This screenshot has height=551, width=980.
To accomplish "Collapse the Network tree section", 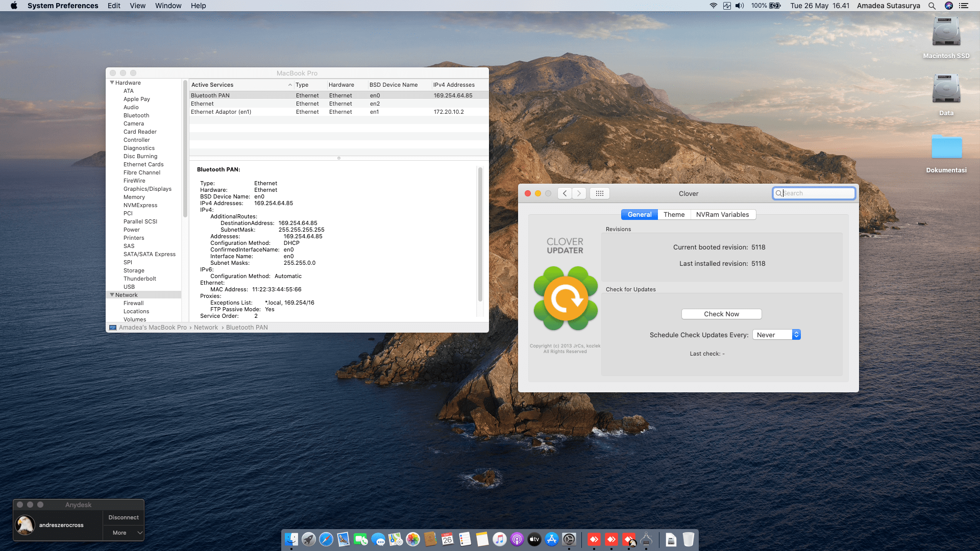I will point(112,295).
